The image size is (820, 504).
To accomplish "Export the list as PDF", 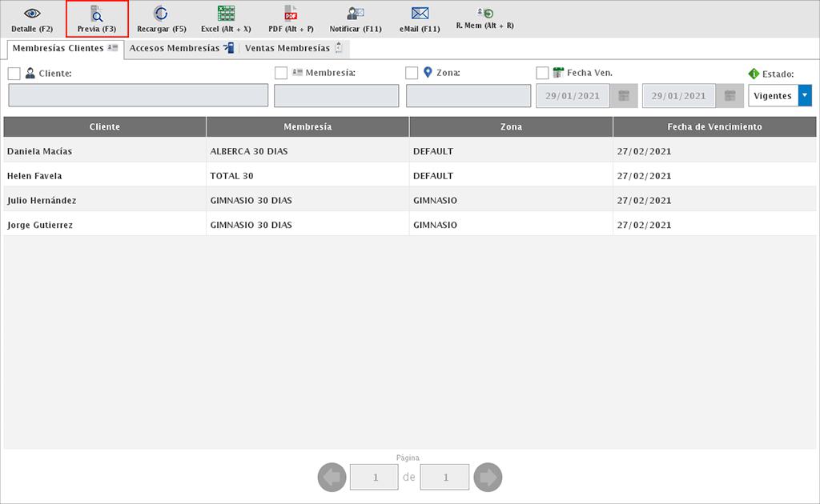I will click(291, 14).
